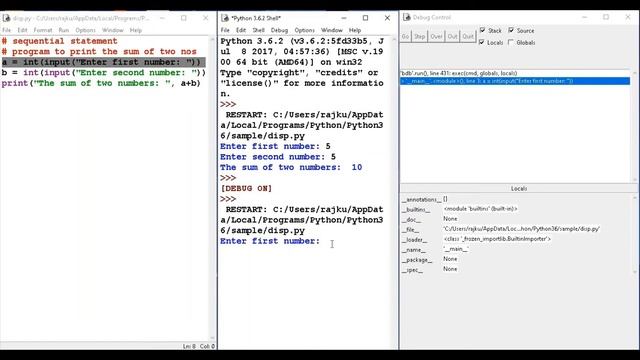Click the Python Shell window icon

tap(224, 18)
